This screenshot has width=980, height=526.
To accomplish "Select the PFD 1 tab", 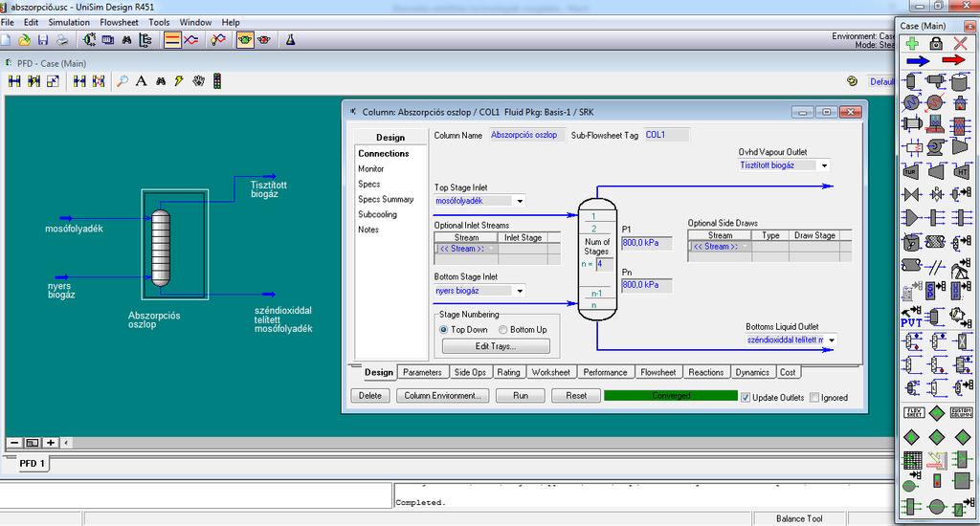I will tap(32, 464).
